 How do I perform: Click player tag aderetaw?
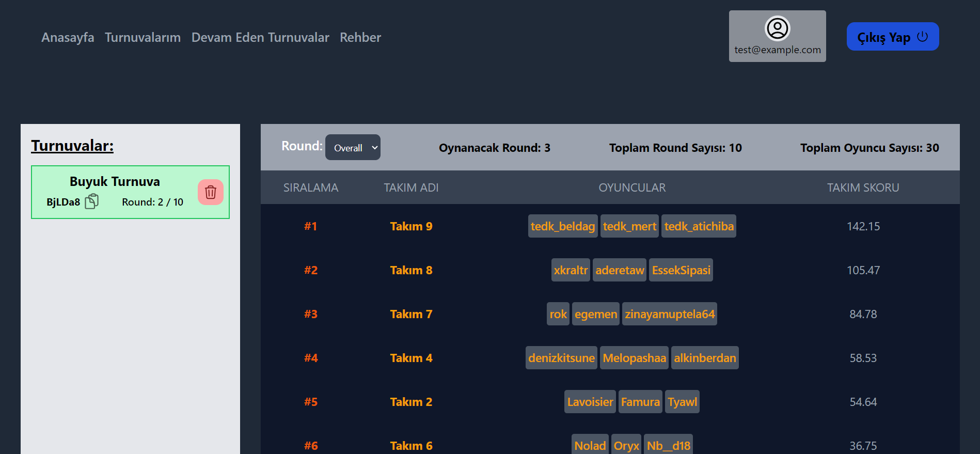pos(620,270)
